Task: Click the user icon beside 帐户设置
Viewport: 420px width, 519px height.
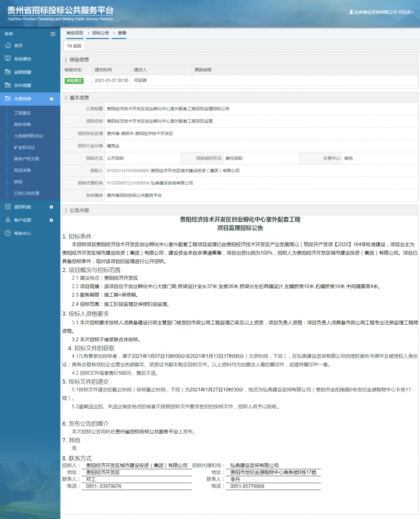Action: (8, 220)
